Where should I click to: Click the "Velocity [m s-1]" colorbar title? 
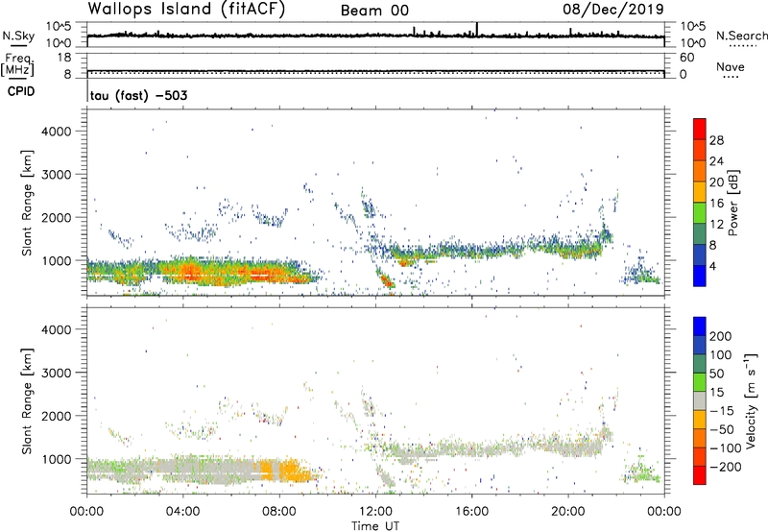[751, 400]
